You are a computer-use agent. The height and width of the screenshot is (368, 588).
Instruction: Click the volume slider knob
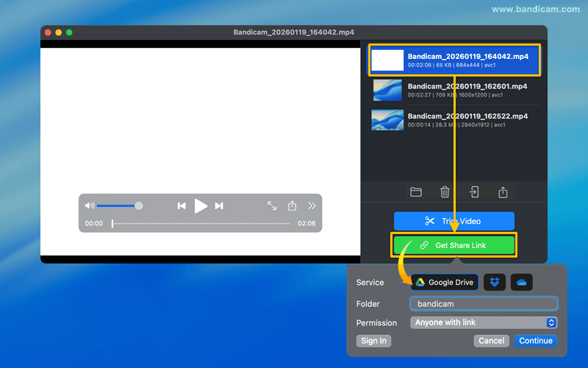tap(139, 206)
